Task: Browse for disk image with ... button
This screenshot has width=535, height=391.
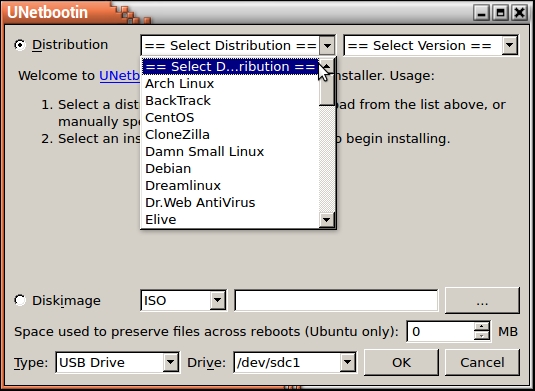Action: [x=482, y=300]
